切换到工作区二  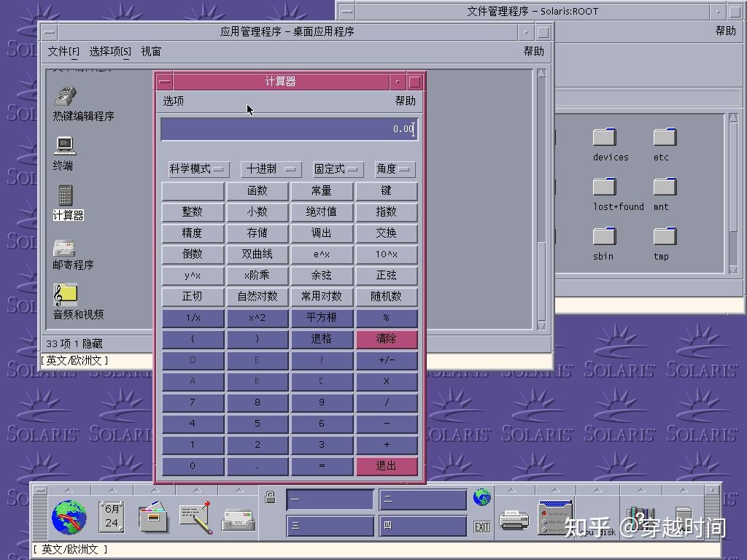422,499
